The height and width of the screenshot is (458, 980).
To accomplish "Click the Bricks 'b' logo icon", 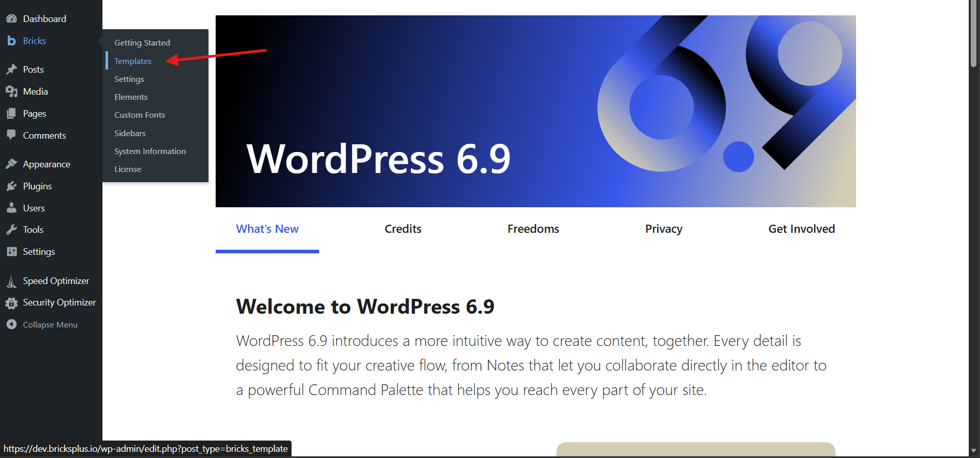I will [x=11, y=41].
